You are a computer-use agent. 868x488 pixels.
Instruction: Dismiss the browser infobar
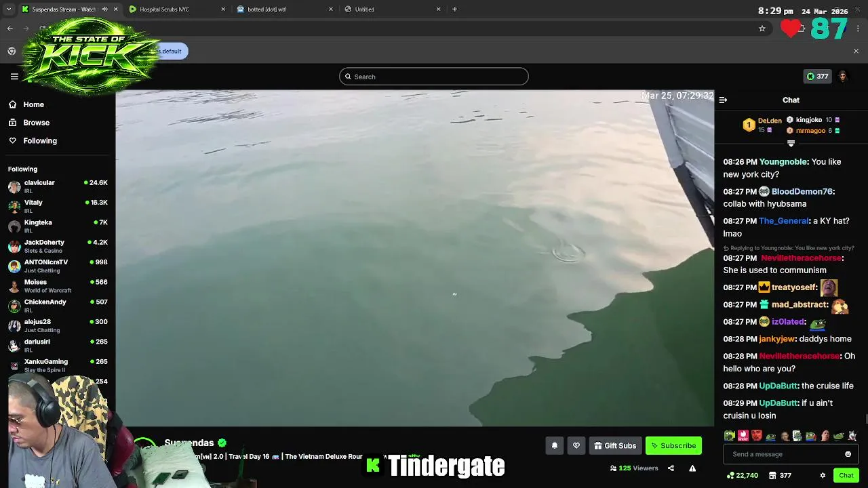click(x=856, y=52)
